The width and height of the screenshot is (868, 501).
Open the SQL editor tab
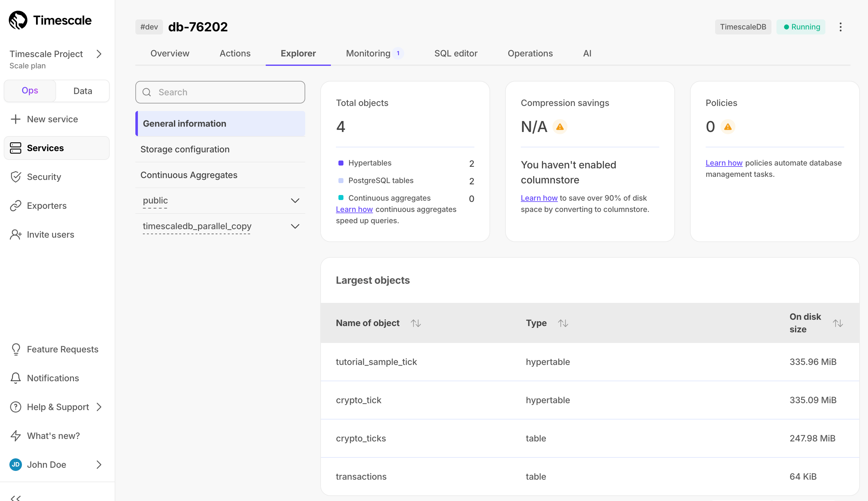[456, 53]
